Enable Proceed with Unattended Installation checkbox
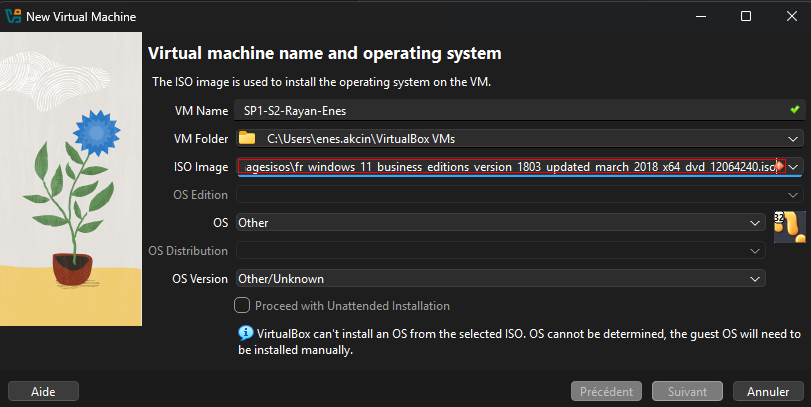This screenshot has width=811, height=407. tap(241, 305)
